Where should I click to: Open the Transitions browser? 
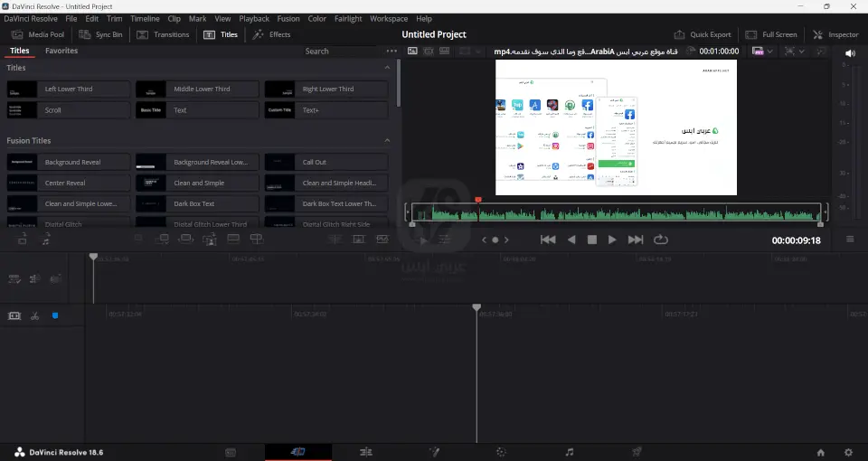(x=164, y=34)
